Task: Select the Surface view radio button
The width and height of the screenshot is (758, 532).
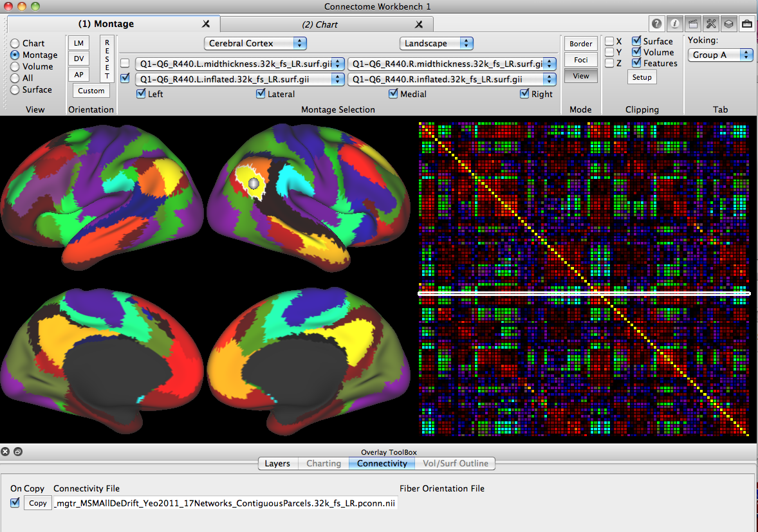Action: (x=15, y=90)
